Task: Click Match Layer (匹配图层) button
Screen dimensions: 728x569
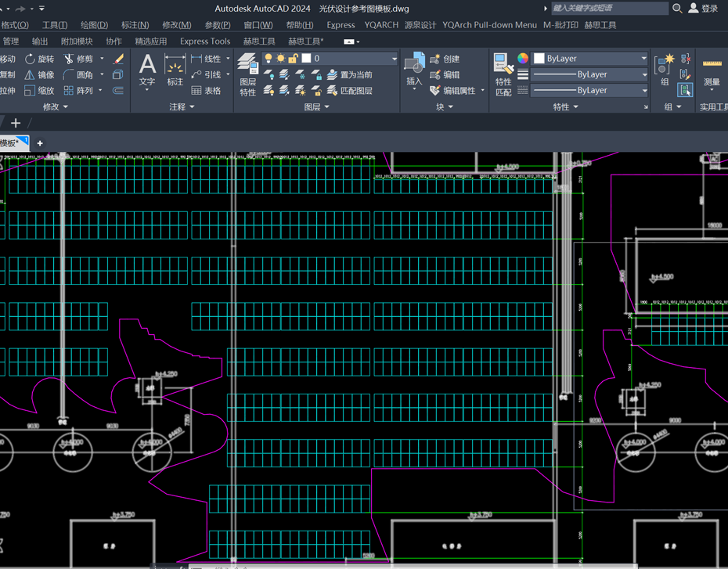Action: (350, 91)
